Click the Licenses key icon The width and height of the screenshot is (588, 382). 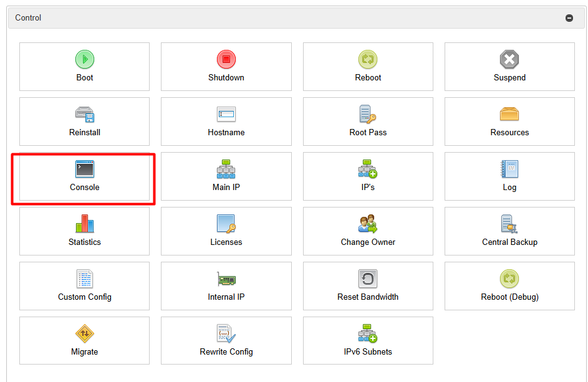(226, 224)
